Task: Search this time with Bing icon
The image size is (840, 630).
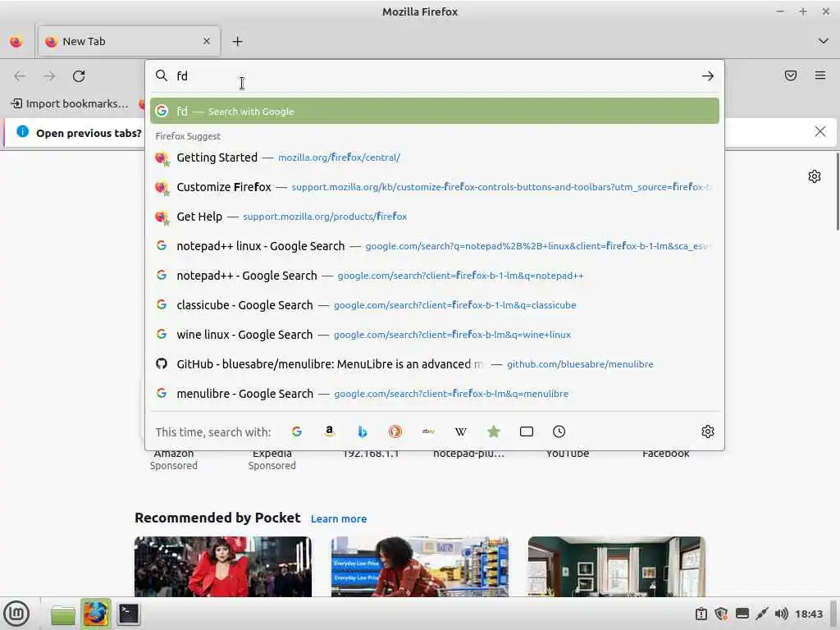Action: (x=363, y=431)
